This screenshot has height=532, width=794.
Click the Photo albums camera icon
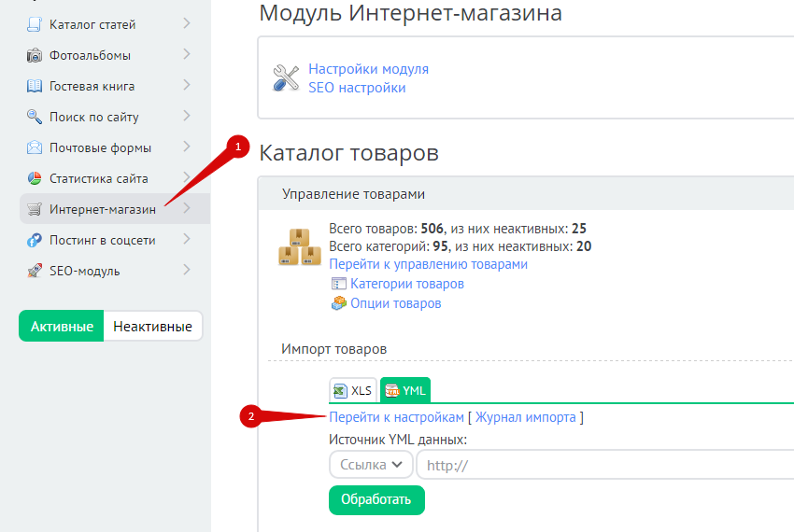[x=35, y=55]
